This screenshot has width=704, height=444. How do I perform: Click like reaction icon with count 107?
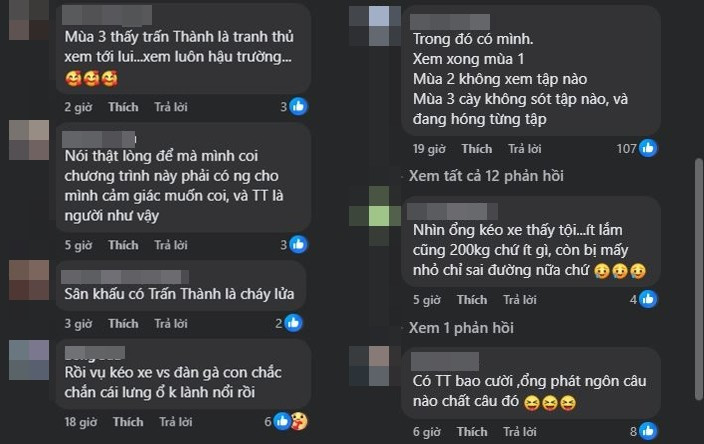(x=648, y=149)
